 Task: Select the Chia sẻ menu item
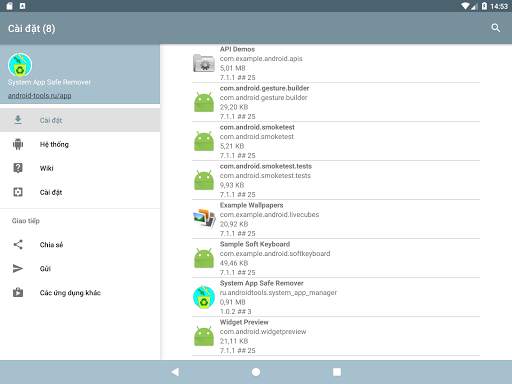[x=80, y=245]
